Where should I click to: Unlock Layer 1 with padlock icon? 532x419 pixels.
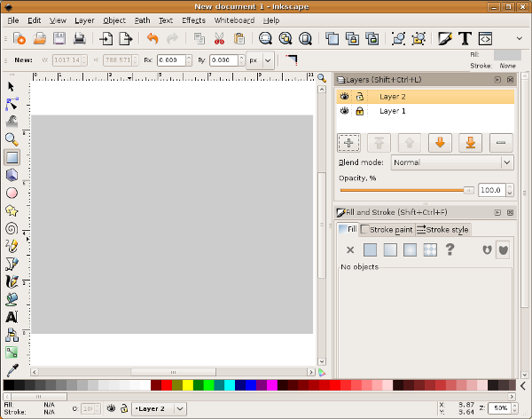(x=360, y=111)
